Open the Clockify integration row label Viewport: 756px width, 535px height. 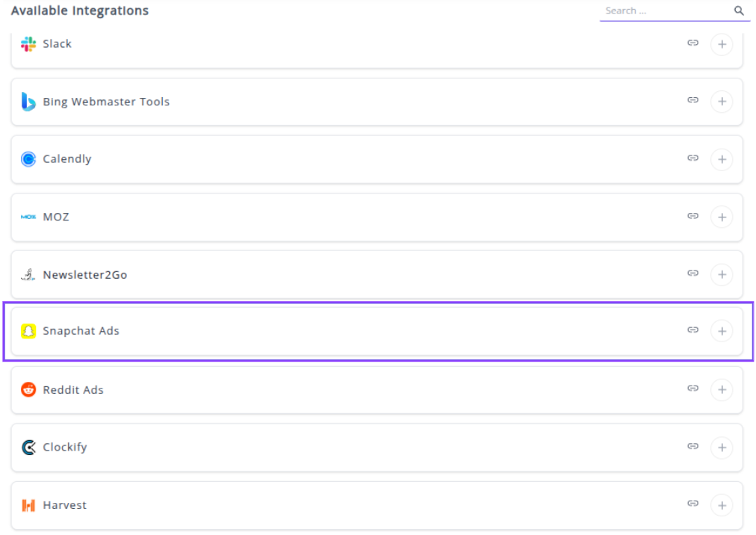(x=65, y=448)
